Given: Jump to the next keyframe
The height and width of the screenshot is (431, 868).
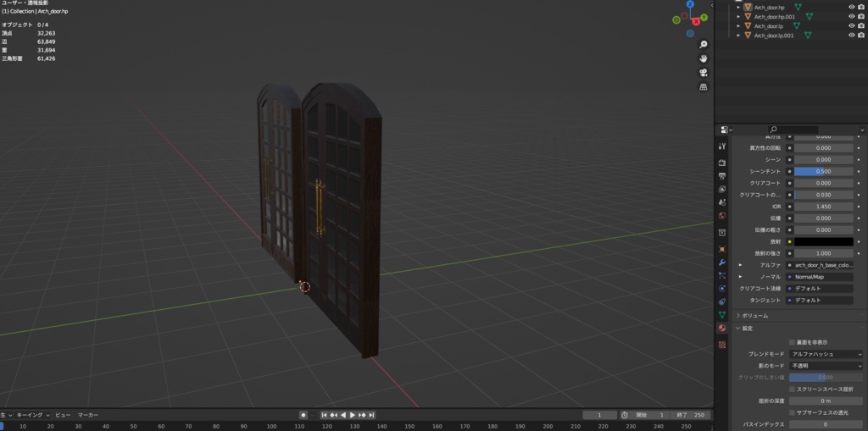Looking at the screenshot, I should (x=362, y=415).
